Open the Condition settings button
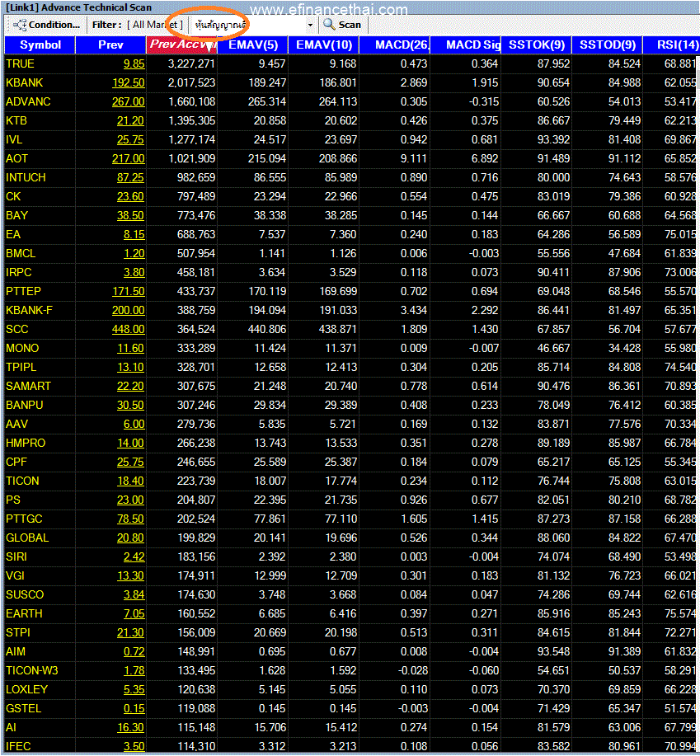 [x=46, y=25]
